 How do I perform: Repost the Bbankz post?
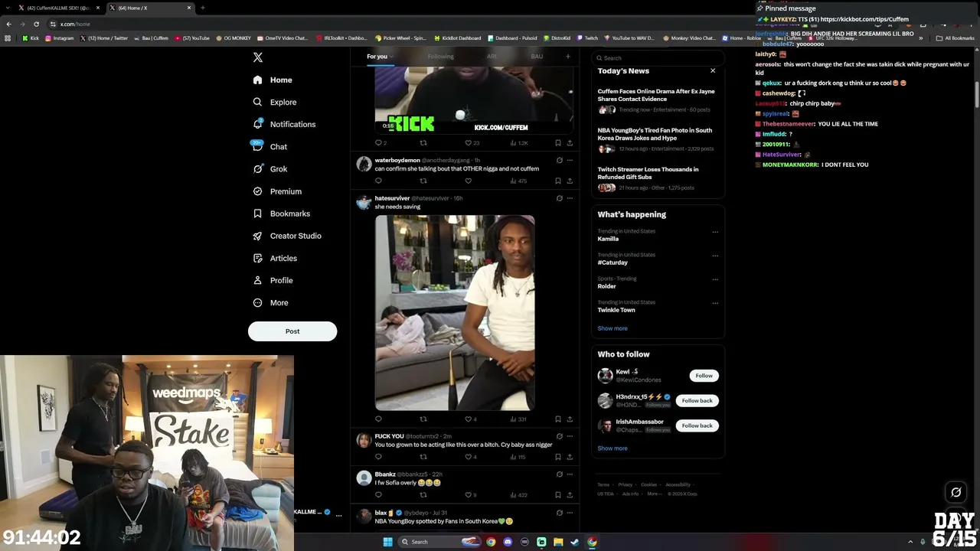423,495
